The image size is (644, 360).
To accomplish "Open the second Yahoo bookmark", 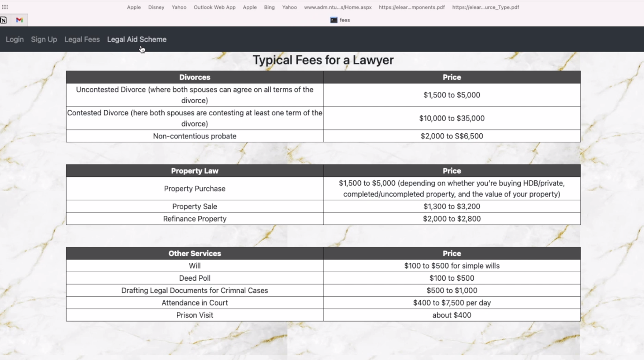I will click(x=289, y=7).
